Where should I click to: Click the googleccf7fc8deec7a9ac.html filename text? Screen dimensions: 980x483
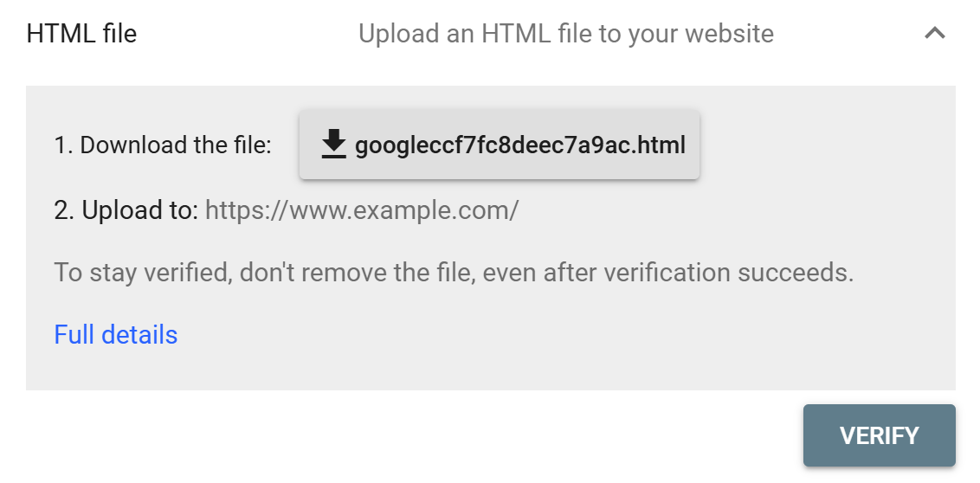click(x=519, y=145)
